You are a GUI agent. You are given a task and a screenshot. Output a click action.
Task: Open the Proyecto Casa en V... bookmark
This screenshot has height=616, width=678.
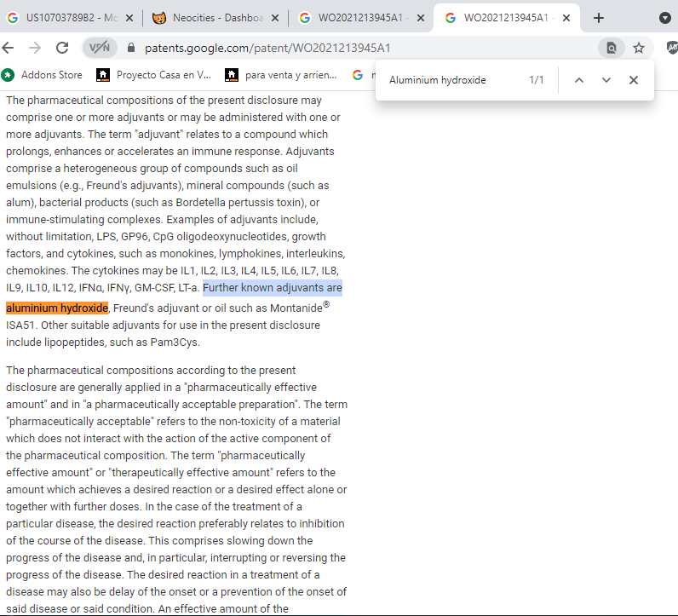(154, 75)
